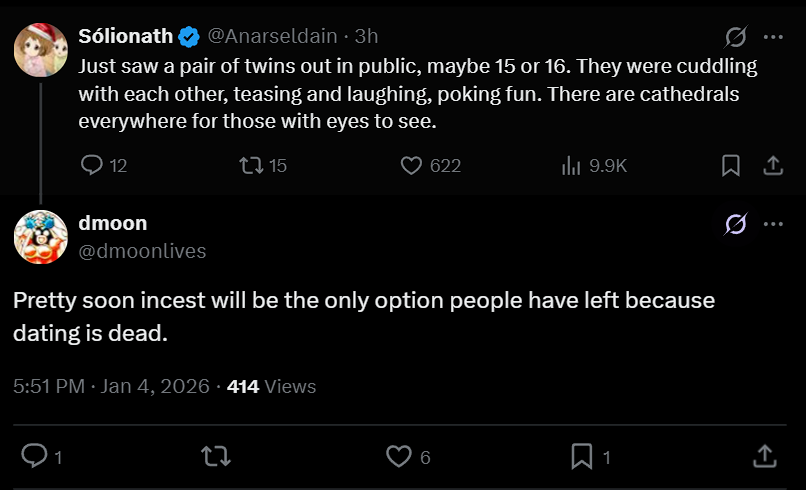Open dmoon's profile picture
This screenshot has width=806, height=490.
click(41, 237)
